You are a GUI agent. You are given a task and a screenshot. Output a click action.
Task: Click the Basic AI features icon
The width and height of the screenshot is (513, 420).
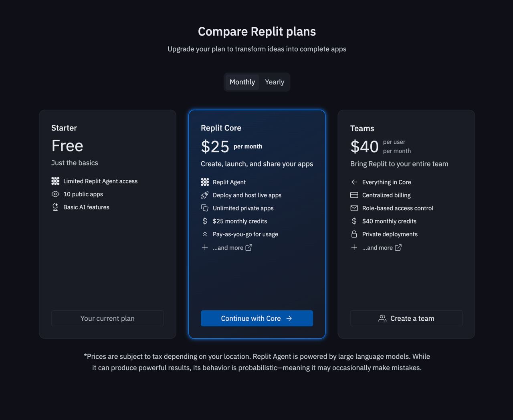coord(55,207)
